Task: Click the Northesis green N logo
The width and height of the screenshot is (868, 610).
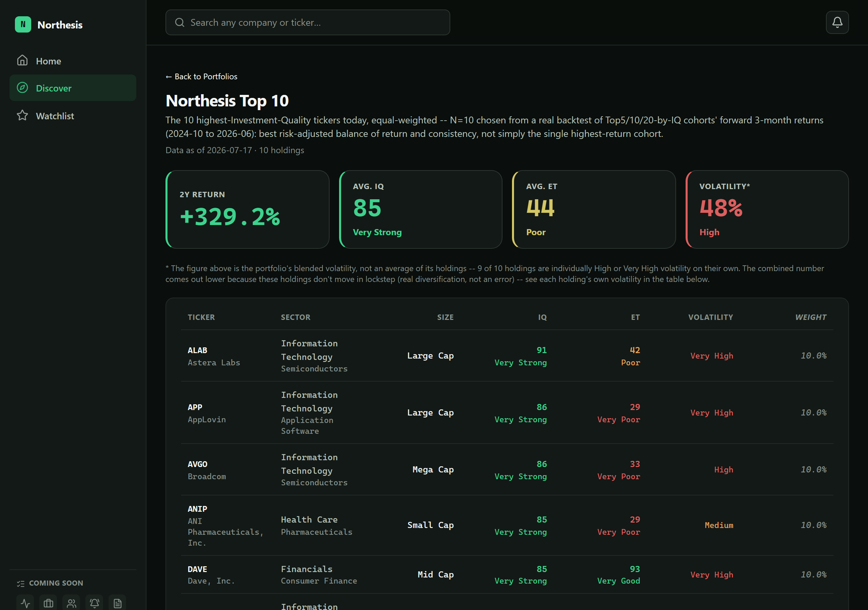Action: click(x=23, y=24)
